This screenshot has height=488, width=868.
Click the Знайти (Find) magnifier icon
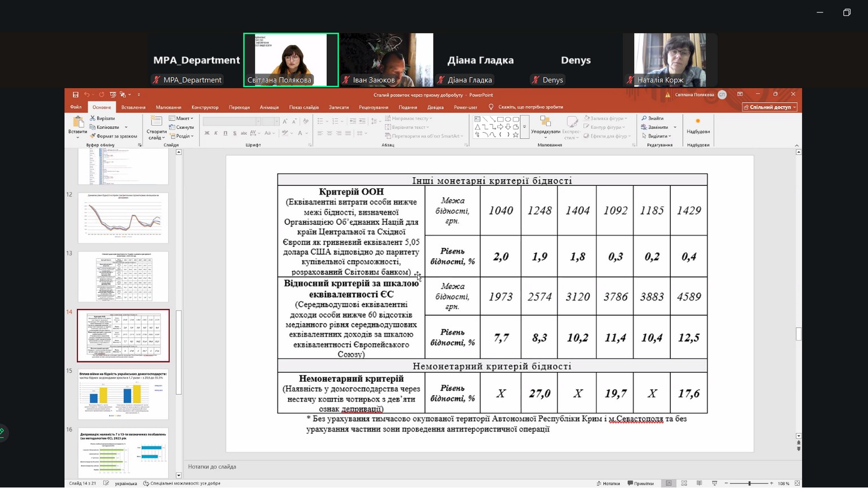pos(644,119)
